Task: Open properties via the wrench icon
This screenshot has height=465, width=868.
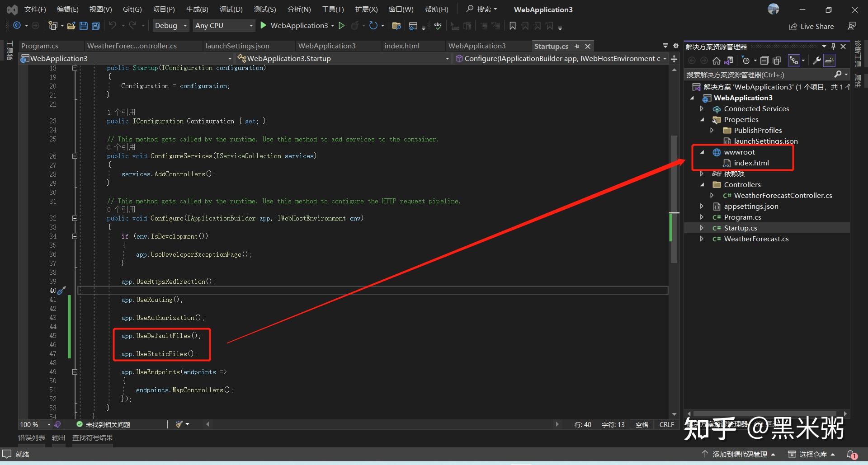Action: 816,61
